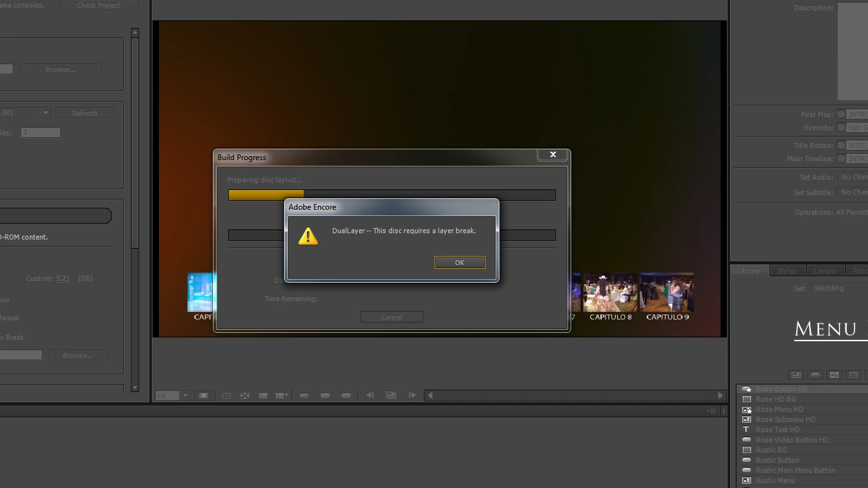
Task: Click the up arrow of Build panel scrollbar
Action: (x=135, y=32)
